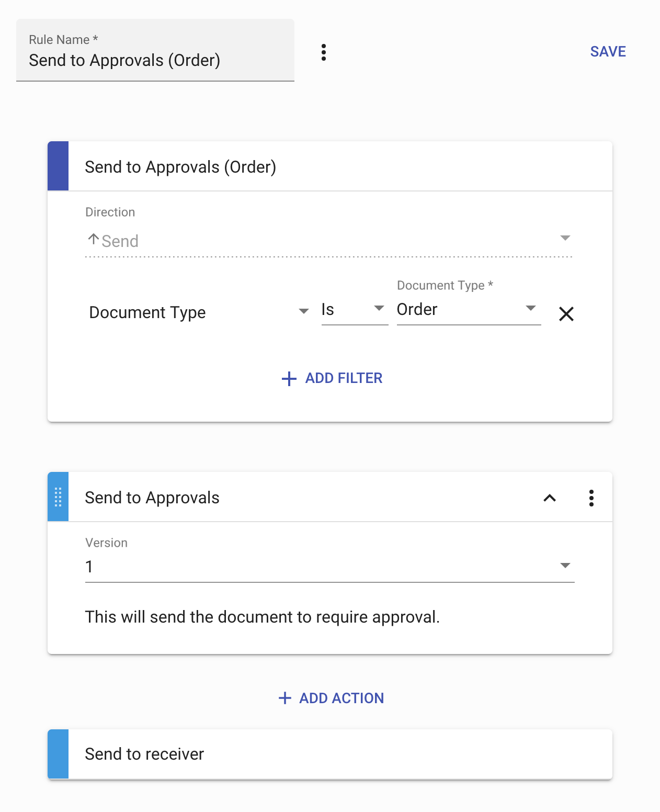The width and height of the screenshot is (660, 812).
Task: Click the plus icon next to ADD ACTION
Action: point(284,698)
